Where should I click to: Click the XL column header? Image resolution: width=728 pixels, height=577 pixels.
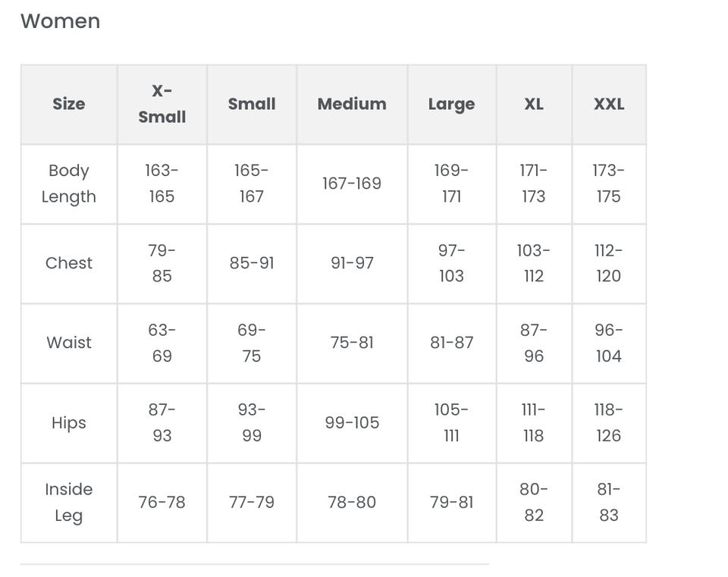[534, 104]
